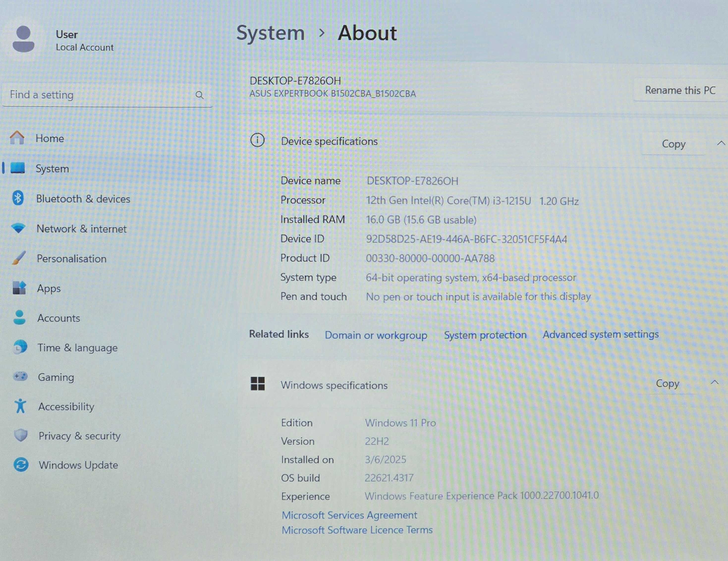Image resolution: width=728 pixels, height=561 pixels.
Task: Click the System type value text
Action: [x=471, y=277]
